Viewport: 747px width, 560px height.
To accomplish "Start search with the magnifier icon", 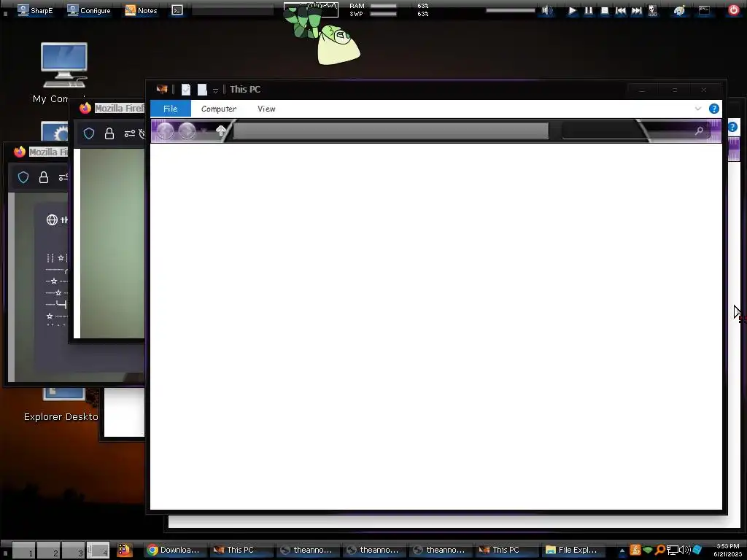I will (x=699, y=131).
